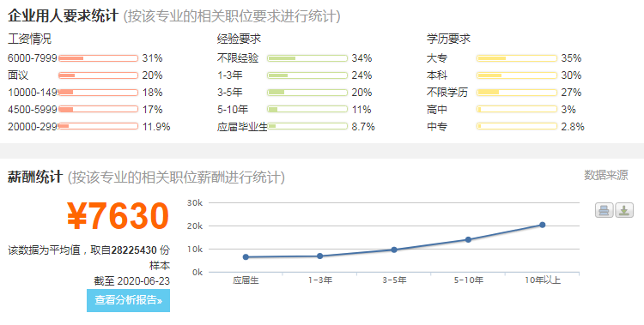Click the 数据来源 link
644x325 pixels.
tap(606, 175)
